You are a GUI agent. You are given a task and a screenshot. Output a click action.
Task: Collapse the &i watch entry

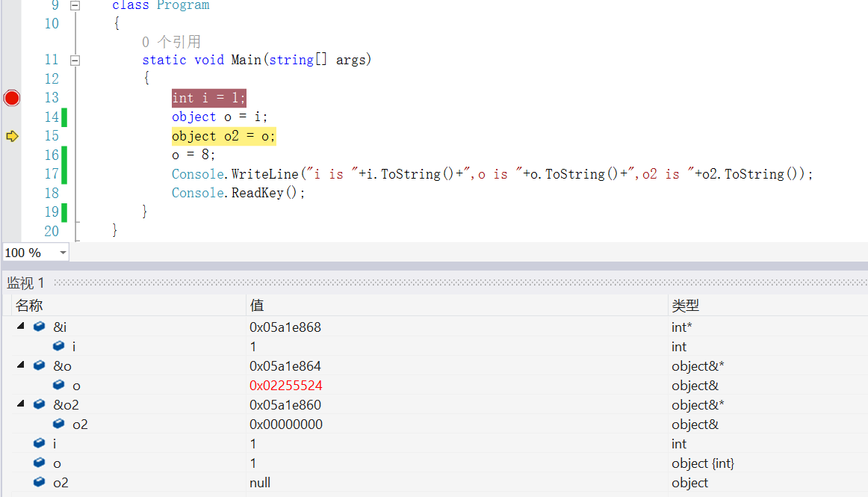coord(21,326)
